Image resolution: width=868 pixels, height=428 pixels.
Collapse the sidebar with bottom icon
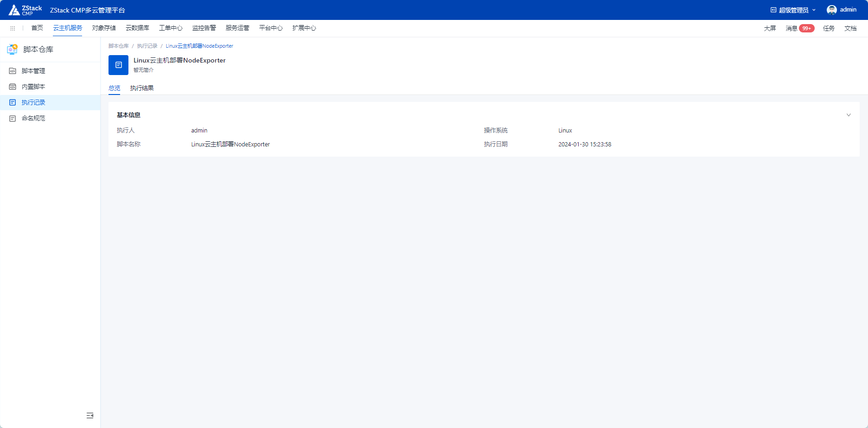[90, 415]
